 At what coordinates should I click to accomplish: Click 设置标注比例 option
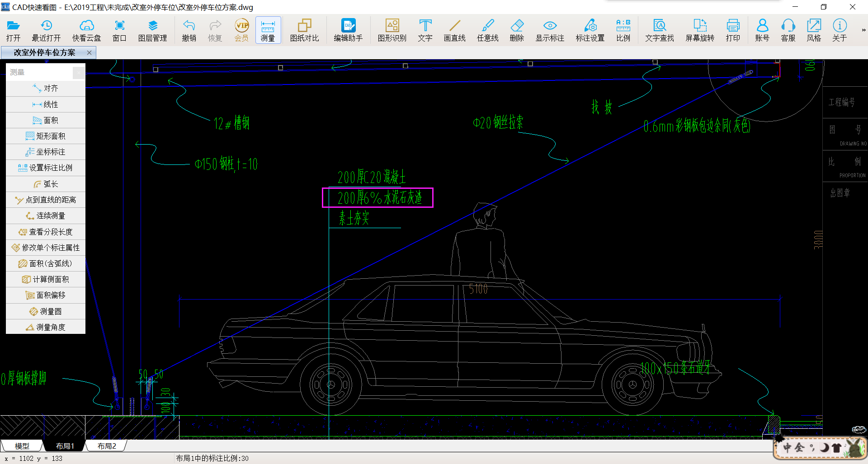[x=46, y=168]
